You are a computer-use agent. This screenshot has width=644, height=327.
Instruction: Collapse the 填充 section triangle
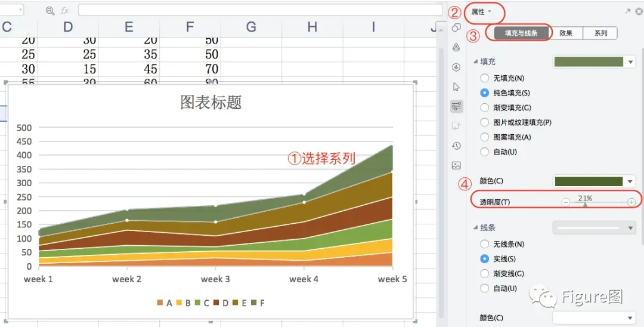click(476, 61)
